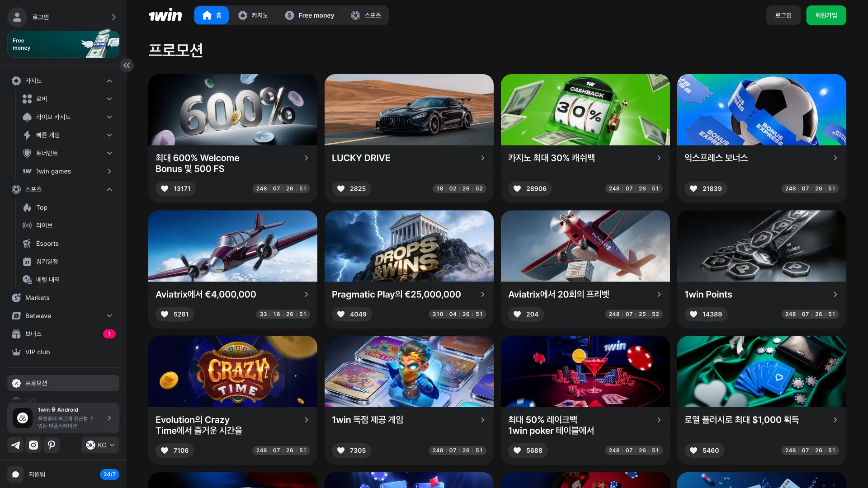The image size is (868, 488).
Task: Open 지원팀 24/7 support
Action: pos(63,474)
